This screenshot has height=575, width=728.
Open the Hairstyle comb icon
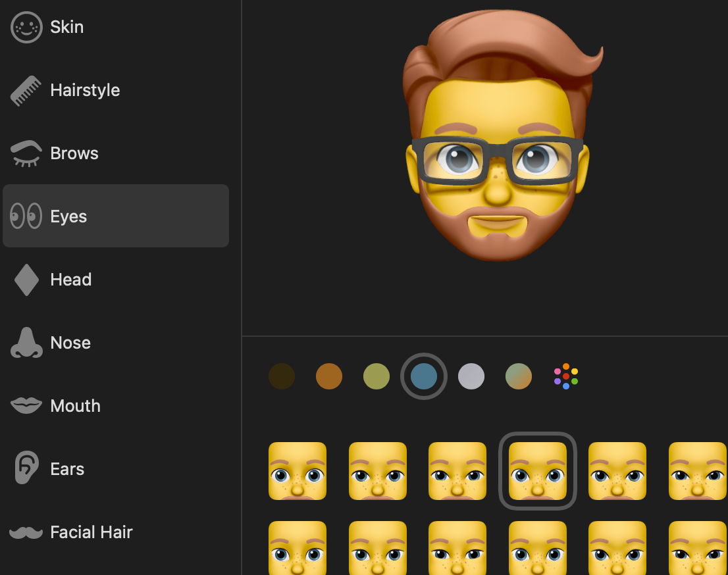click(26, 91)
